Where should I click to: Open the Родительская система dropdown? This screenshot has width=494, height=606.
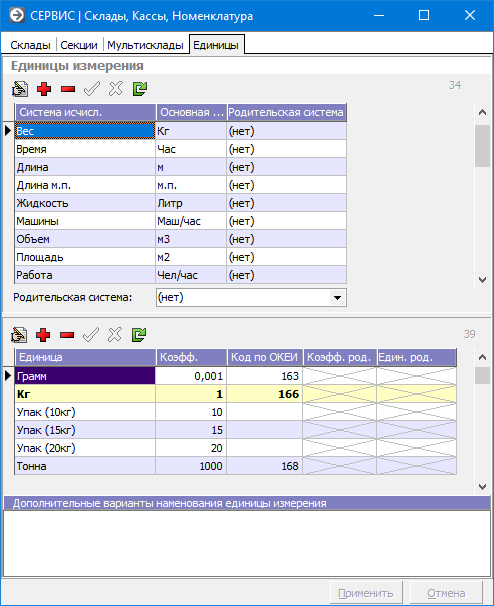click(337, 298)
